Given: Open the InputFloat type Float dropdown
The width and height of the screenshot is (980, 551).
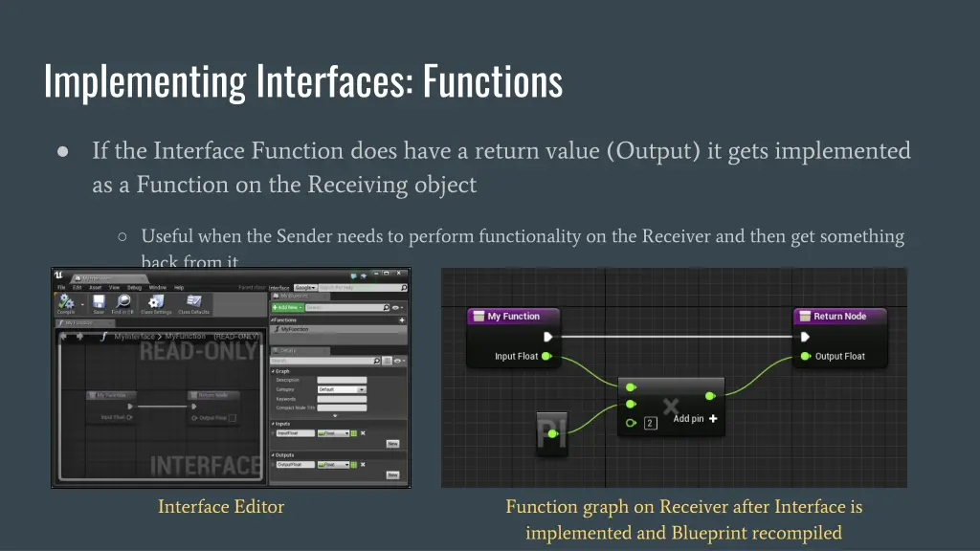Looking at the screenshot, I should coord(333,433).
